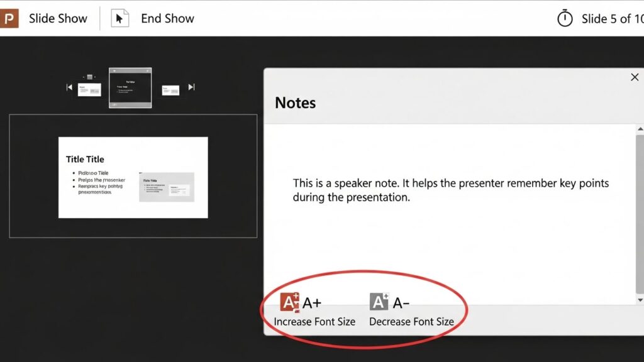Jump to first slide using skip-back arrow

[70, 88]
